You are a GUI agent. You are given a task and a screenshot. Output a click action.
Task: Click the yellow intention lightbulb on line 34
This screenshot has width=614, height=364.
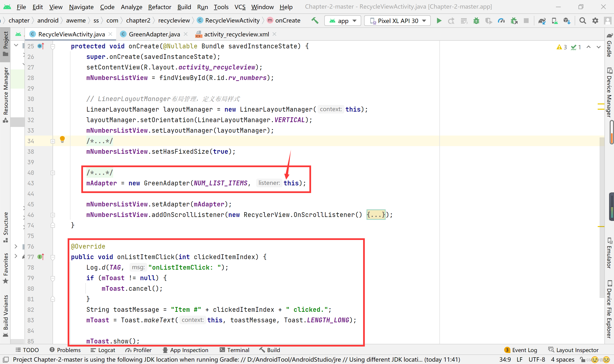coord(62,140)
